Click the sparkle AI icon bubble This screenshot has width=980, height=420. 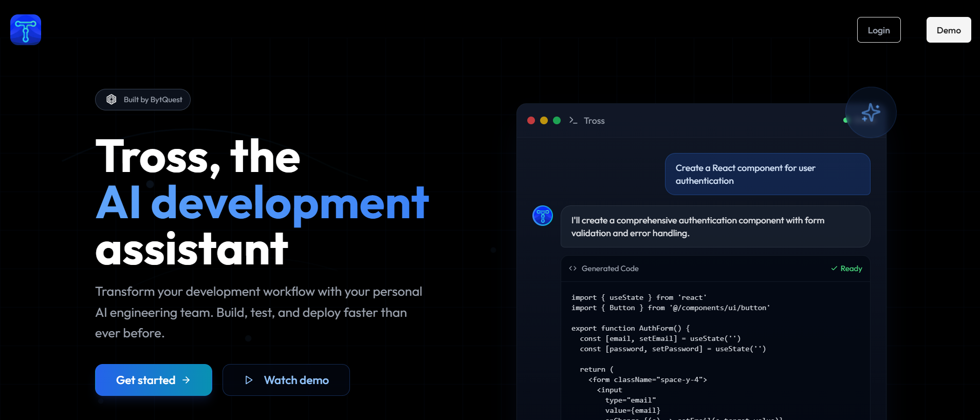pyautogui.click(x=871, y=112)
